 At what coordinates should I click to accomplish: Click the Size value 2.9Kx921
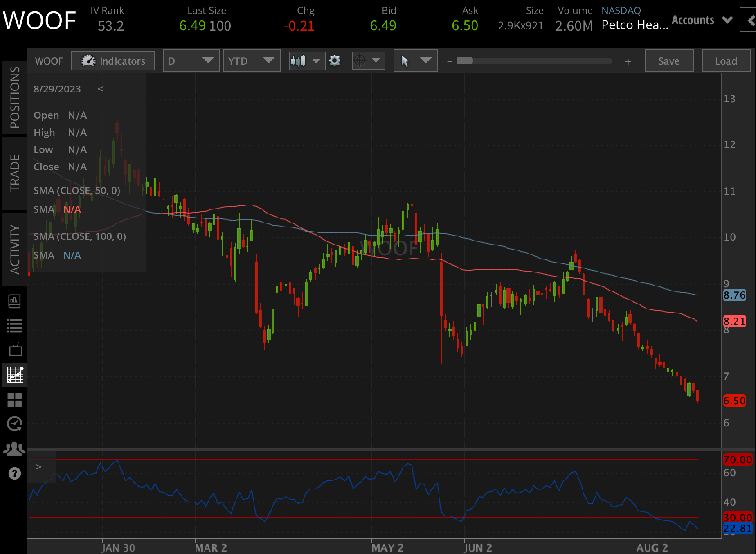(x=521, y=26)
